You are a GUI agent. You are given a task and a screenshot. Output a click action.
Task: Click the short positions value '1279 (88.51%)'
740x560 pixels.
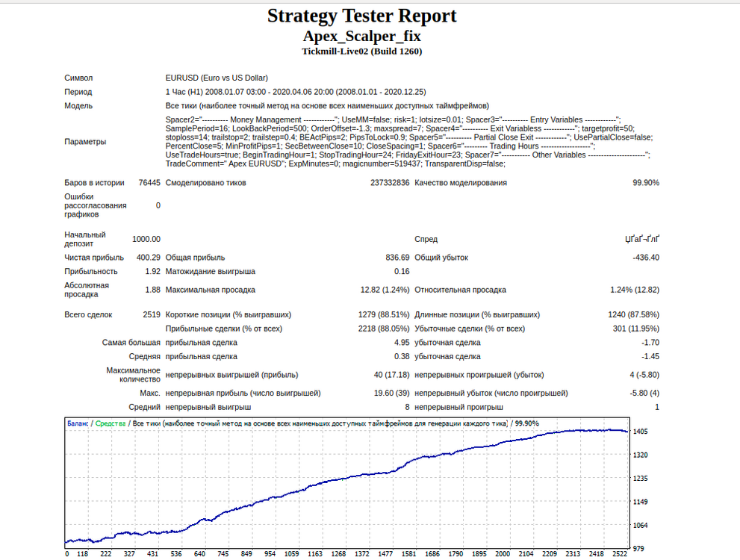coord(384,314)
